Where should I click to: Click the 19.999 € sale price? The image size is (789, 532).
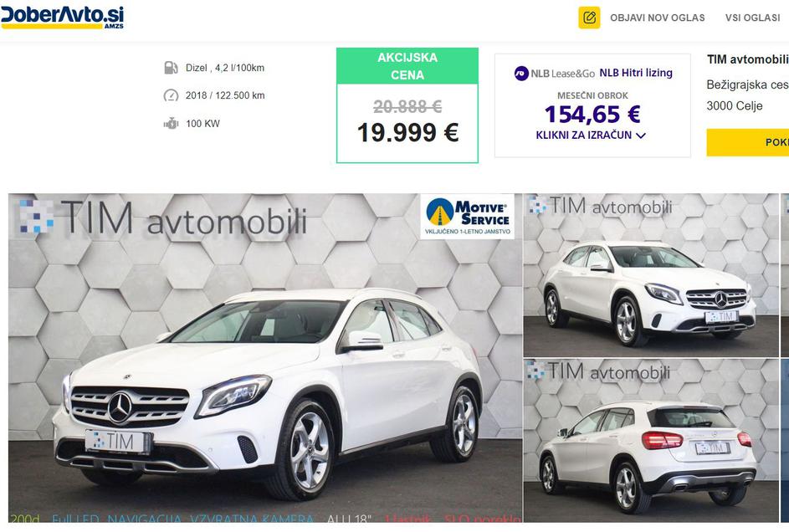[x=407, y=133]
